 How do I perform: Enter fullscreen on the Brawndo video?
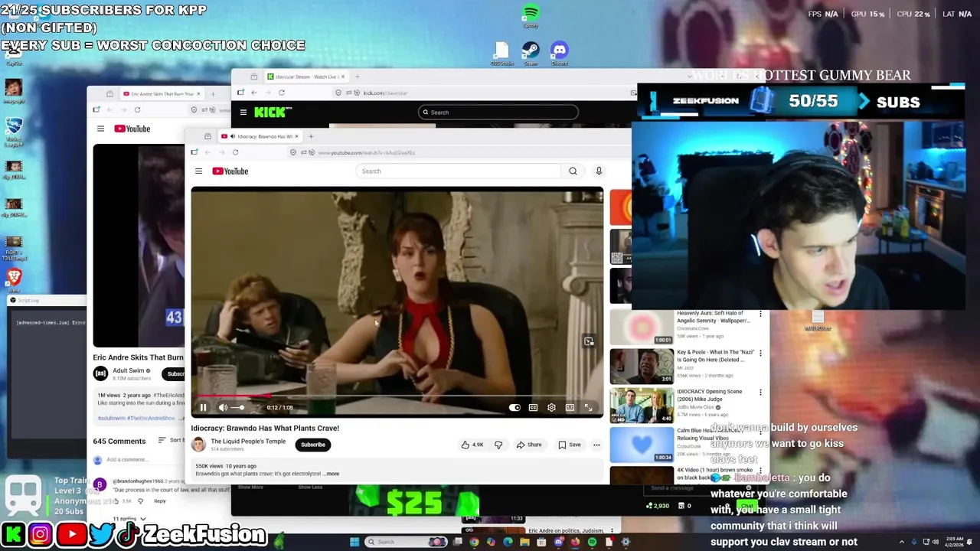(588, 408)
